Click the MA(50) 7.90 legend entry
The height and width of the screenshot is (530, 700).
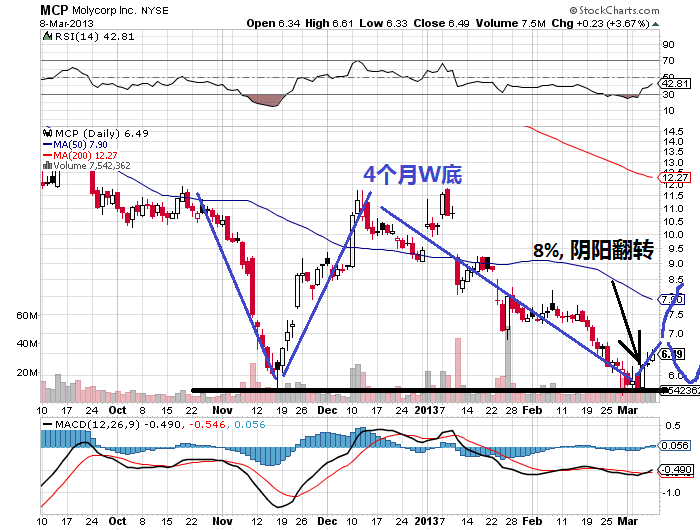click(80, 145)
